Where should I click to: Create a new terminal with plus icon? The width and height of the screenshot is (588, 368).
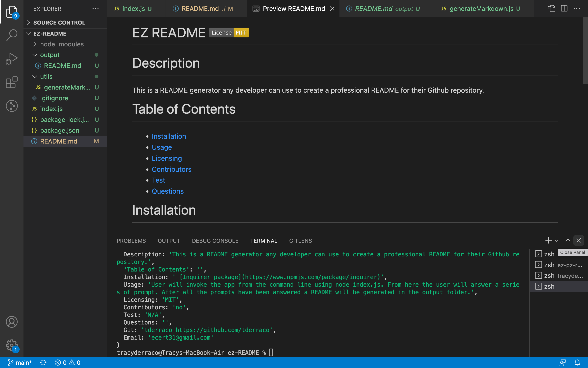click(x=548, y=240)
